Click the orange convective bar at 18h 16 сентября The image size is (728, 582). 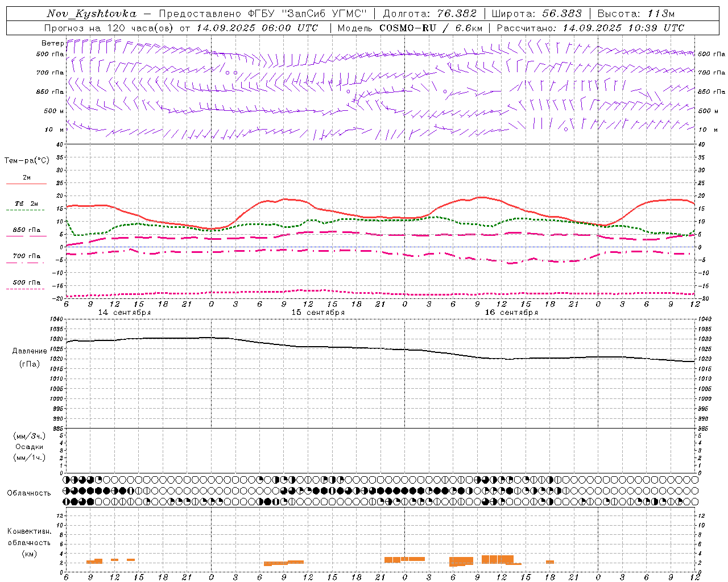click(x=550, y=562)
